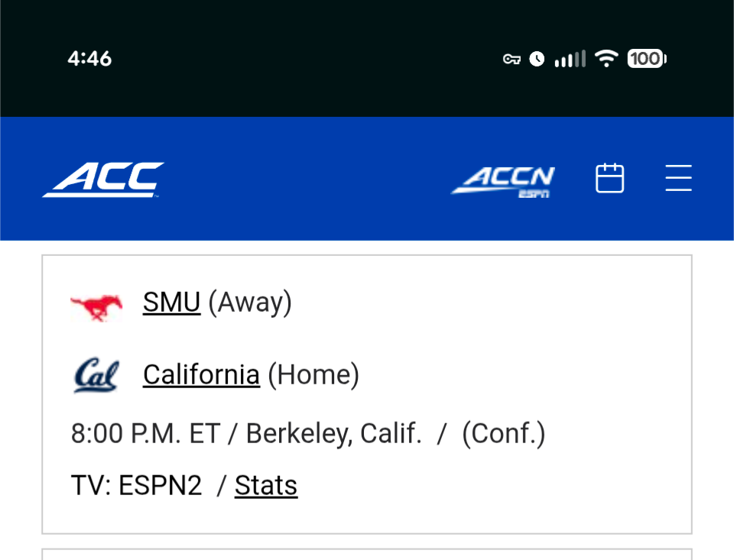Tap the (Conf.) game label
The height and width of the screenshot is (560, 734).
pyautogui.click(x=503, y=434)
